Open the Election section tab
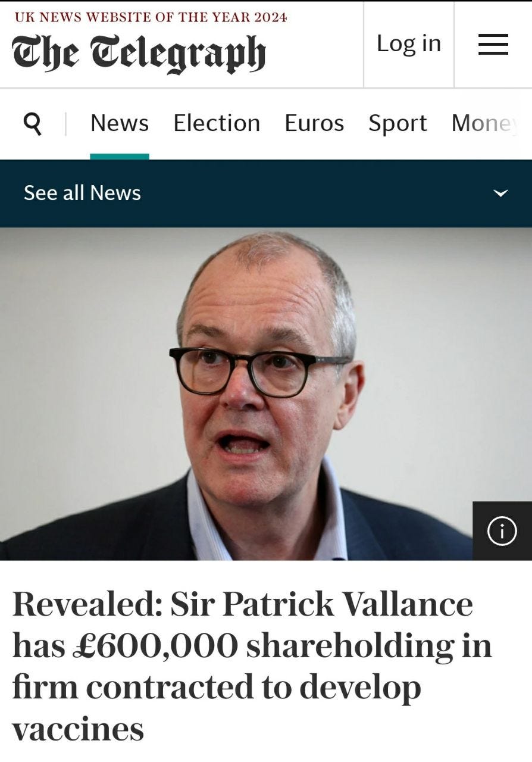The height and width of the screenshot is (762, 532). [x=217, y=123]
